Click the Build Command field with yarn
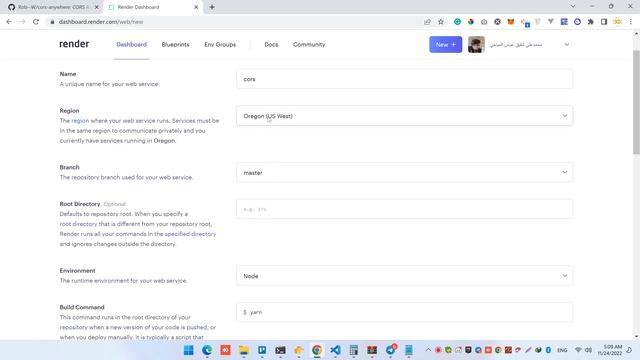Screen dimensions: 640x360 coord(404,312)
